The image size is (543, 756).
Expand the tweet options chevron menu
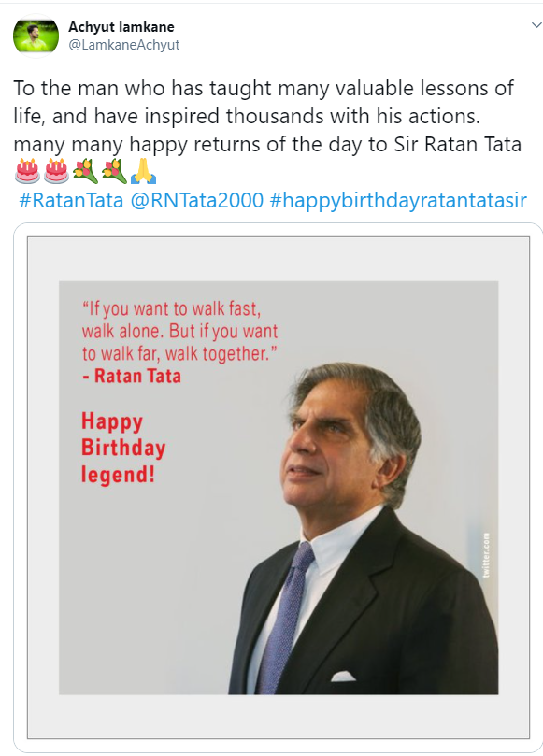click(536, 24)
